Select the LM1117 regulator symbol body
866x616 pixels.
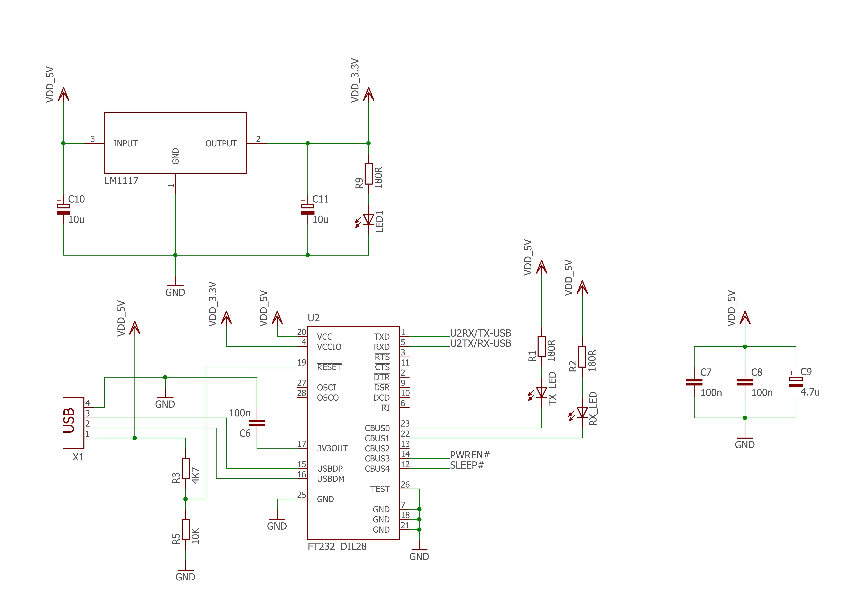(175, 143)
